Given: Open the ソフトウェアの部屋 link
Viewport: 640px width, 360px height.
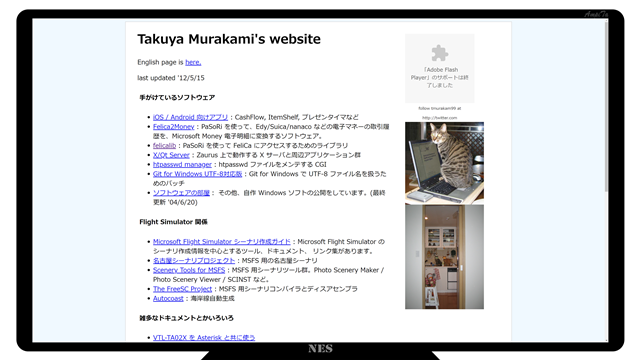Looking at the screenshot, I should pyautogui.click(x=181, y=193).
